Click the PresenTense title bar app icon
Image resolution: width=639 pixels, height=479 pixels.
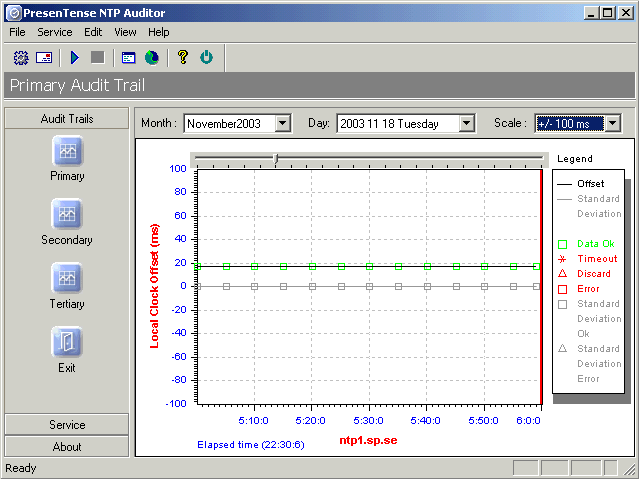pyautogui.click(x=14, y=13)
